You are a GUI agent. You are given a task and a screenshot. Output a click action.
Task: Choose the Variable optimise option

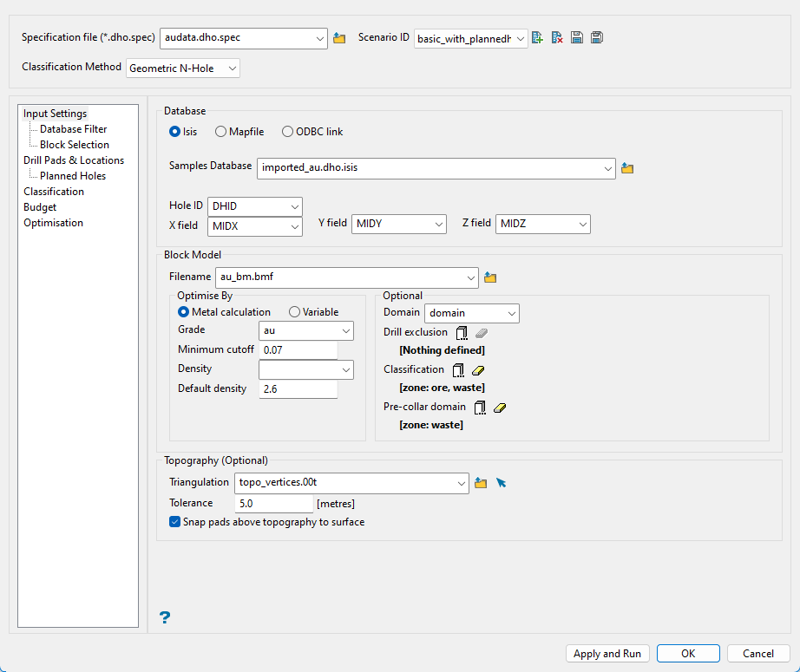click(295, 312)
